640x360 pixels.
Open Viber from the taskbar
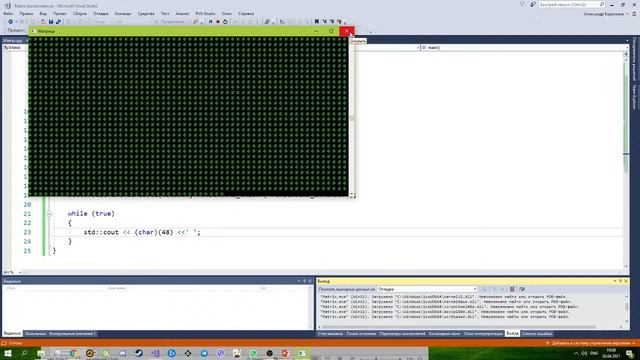click(220, 353)
